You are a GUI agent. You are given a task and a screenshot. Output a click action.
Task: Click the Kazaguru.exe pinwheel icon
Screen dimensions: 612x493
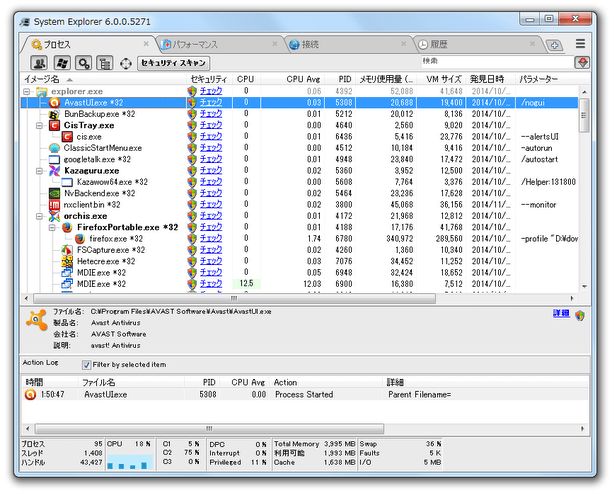(x=55, y=171)
